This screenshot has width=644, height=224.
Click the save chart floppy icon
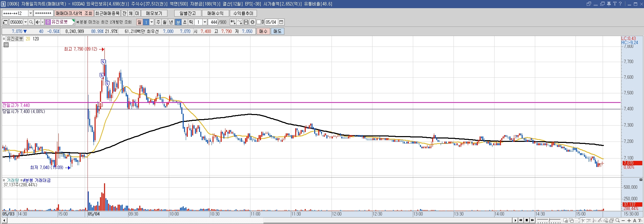pyautogui.click(x=246, y=22)
